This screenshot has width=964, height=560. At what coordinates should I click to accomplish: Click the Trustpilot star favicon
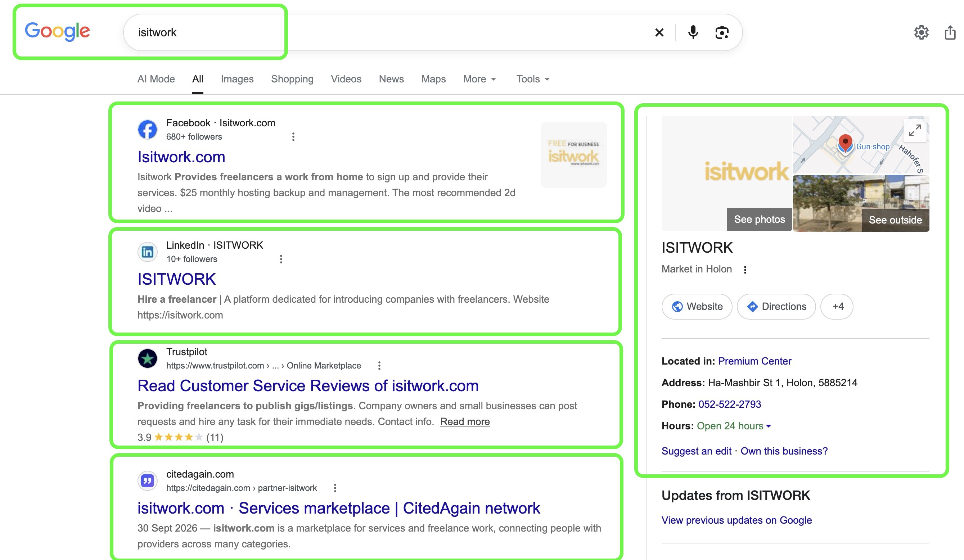pos(147,359)
